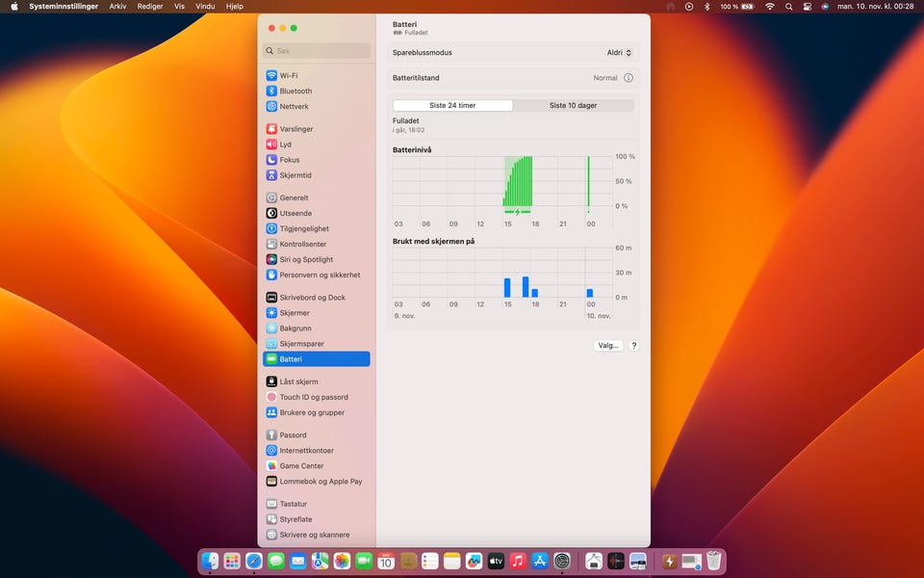Viewport: 924px width, 578px height.
Task: Click the Valg... button
Action: point(608,345)
